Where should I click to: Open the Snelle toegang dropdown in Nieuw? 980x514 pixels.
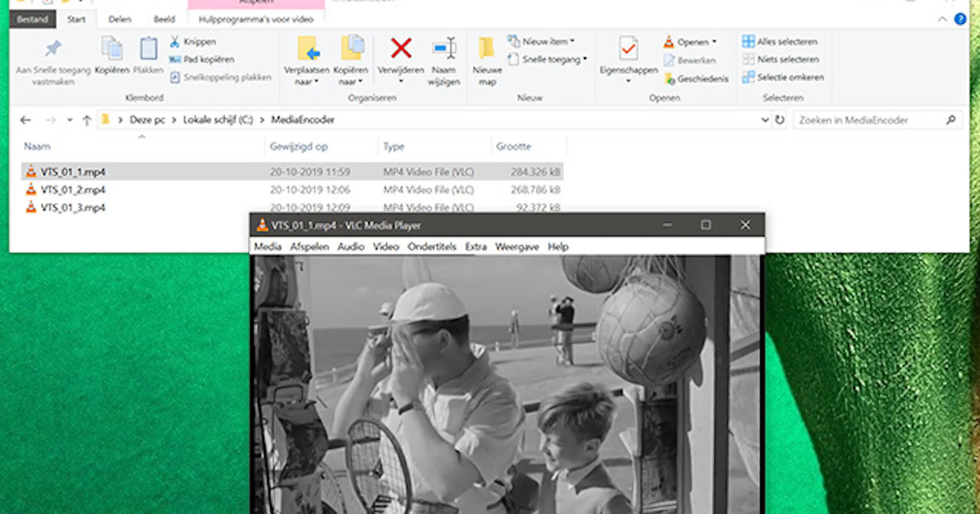point(547,60)
